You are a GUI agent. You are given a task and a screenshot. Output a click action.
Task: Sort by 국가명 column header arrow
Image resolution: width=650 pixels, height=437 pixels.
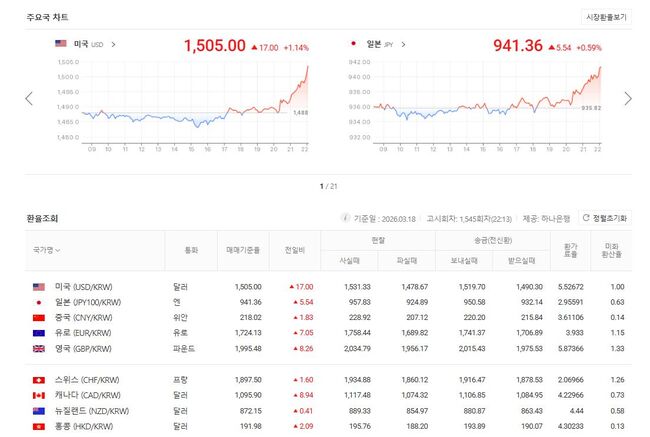(57, 250)
